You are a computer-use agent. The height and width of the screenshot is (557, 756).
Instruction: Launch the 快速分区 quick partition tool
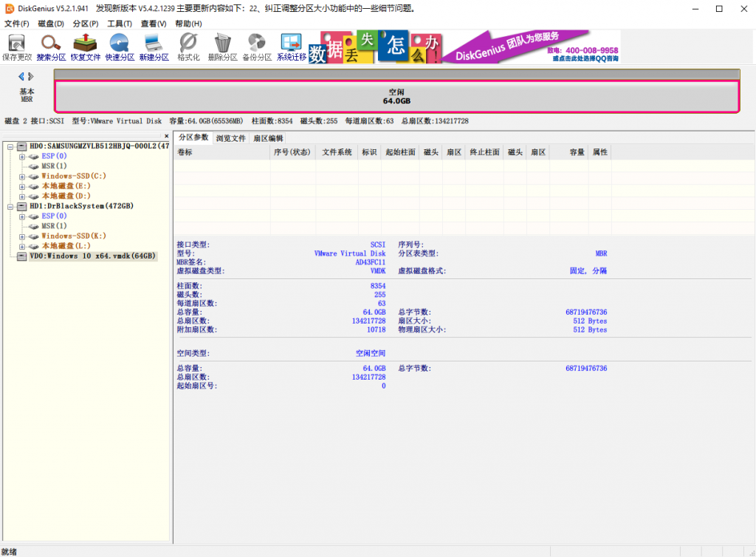120,47
